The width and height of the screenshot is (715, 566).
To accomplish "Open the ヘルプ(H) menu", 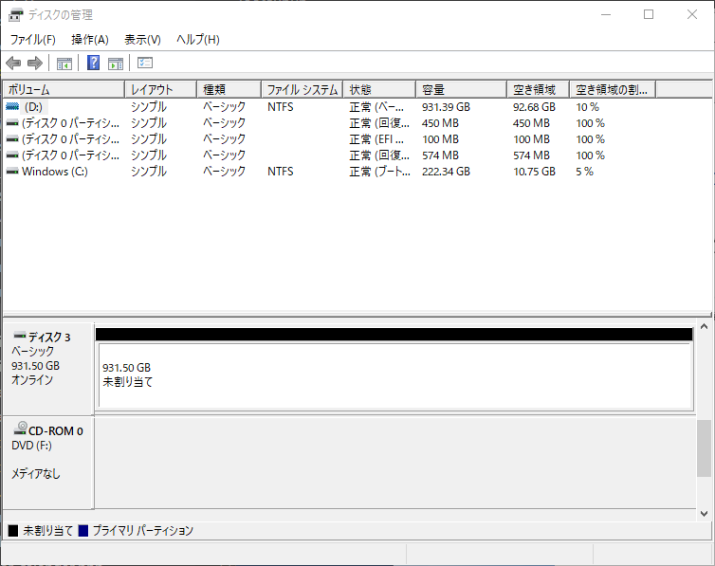I will [197, 39].
